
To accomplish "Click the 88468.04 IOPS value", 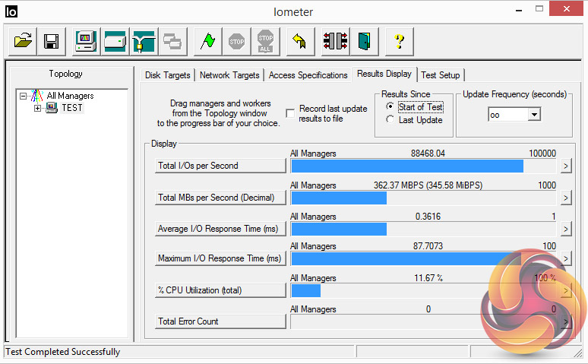I will (428, 154).
